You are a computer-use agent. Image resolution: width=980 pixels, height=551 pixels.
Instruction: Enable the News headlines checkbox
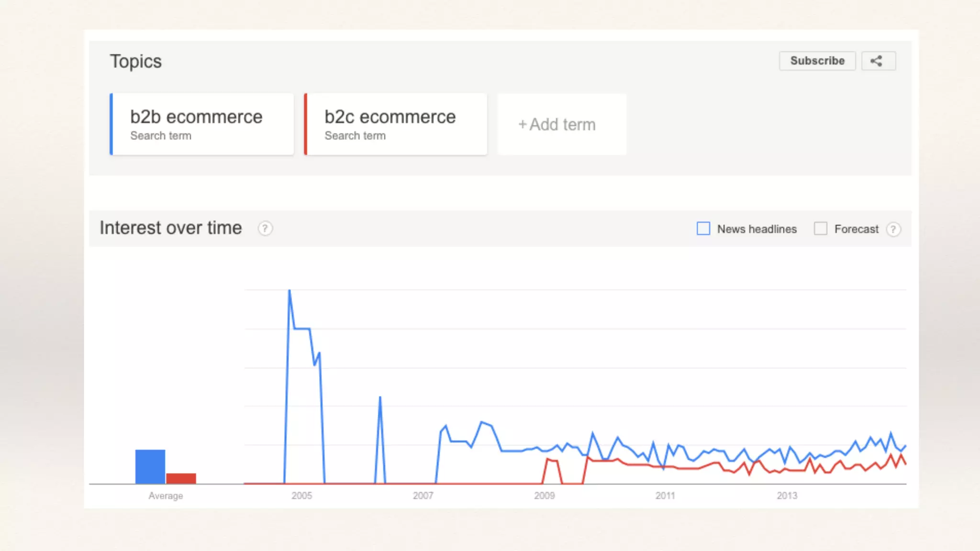click(x=703, y=229)
